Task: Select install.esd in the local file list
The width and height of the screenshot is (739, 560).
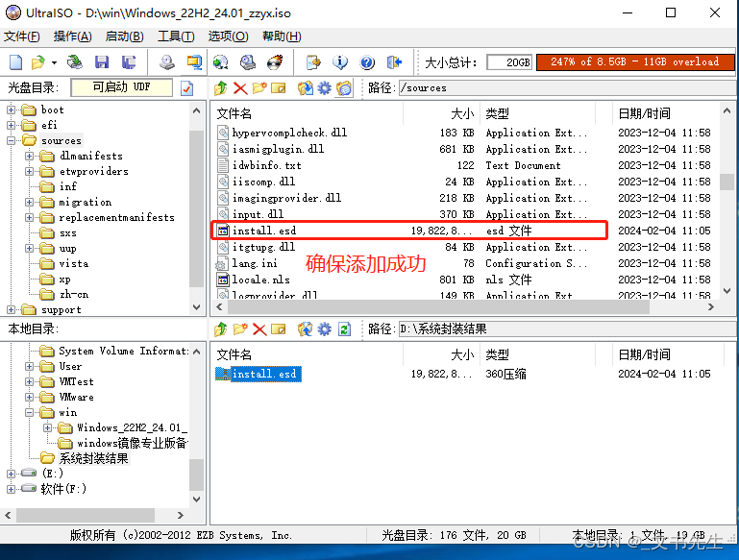Action: tap(259, 374)
